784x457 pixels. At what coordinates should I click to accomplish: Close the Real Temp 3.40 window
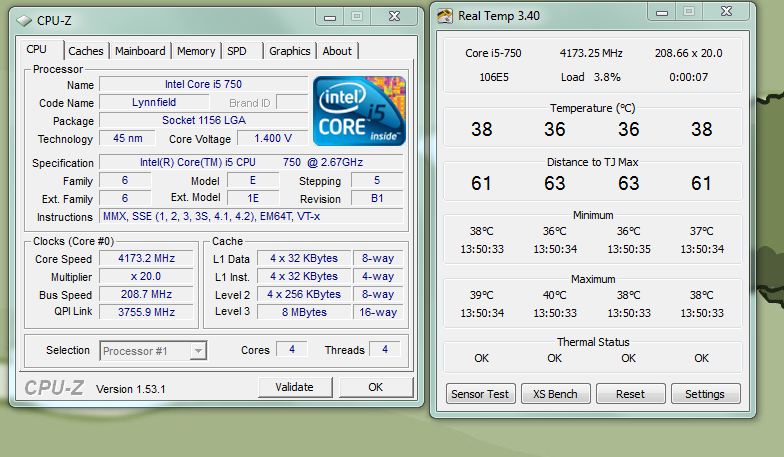726,12
